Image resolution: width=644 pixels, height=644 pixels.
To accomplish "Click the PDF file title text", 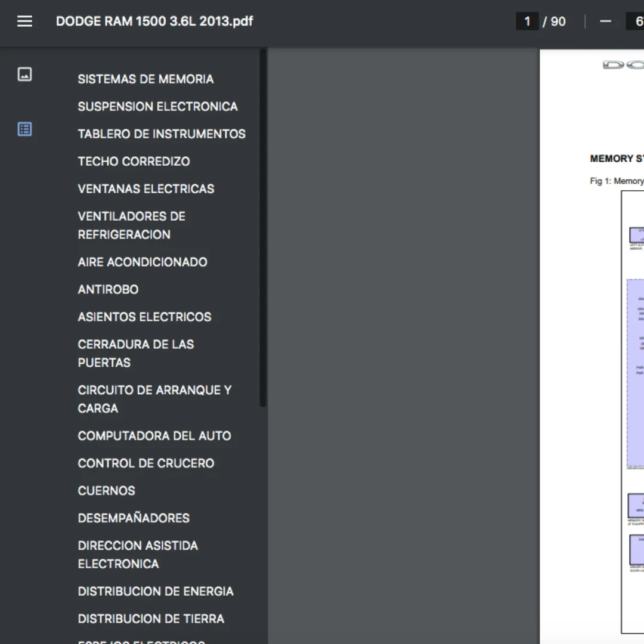I will click(154, 21).
